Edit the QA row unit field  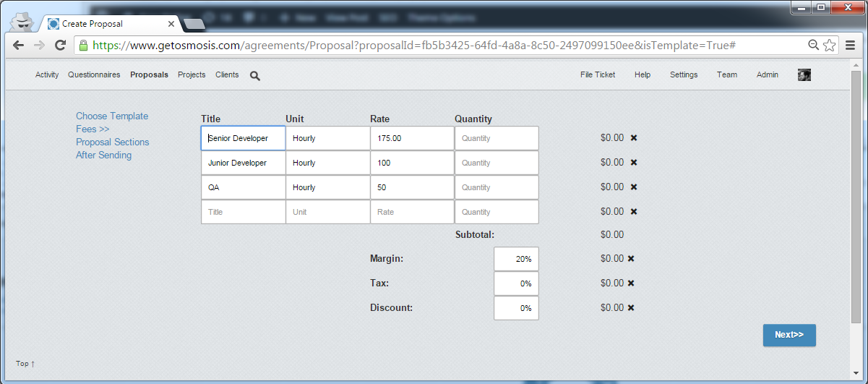tap(328, 187)
